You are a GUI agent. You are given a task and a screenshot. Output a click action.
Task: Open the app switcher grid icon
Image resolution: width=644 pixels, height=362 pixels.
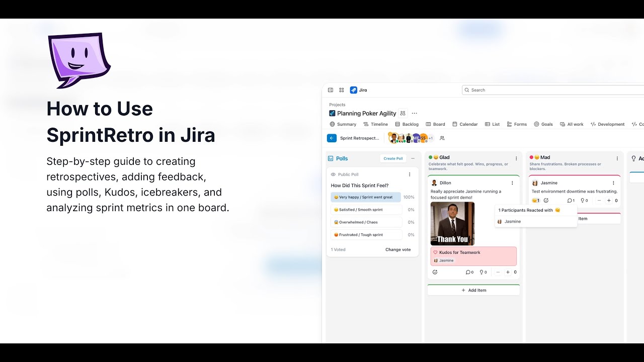coord(342,90)
